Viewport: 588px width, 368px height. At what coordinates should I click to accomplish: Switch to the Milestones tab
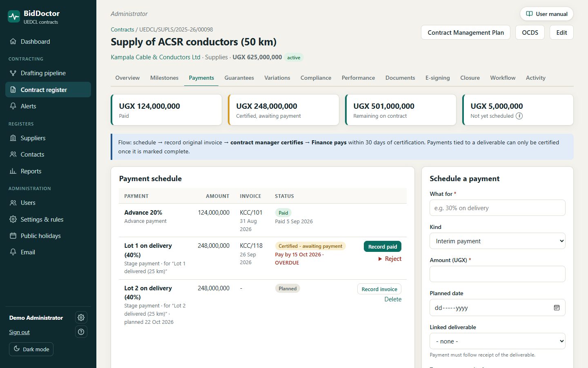(164, 78)
